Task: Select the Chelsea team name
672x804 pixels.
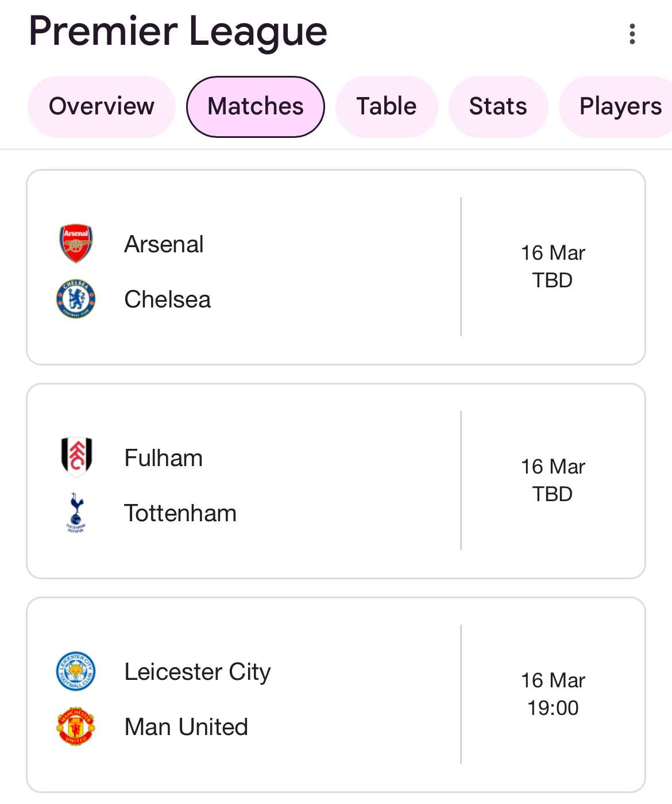Action: (168, 299)
